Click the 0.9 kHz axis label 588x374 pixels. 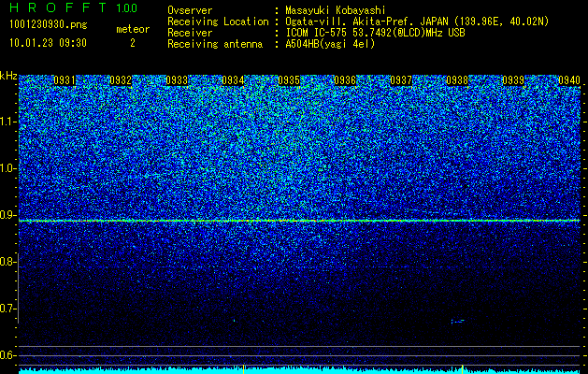(x=7, y=215)
